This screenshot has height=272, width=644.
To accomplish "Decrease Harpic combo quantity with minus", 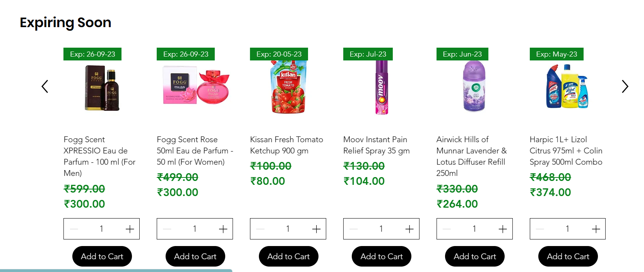I will coord(540,229).
